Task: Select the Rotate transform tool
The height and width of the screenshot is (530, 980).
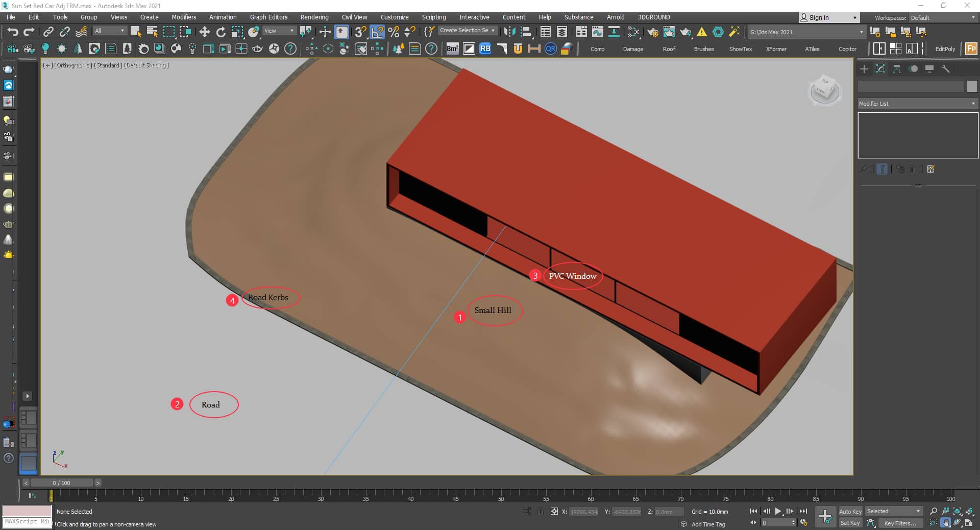Action: (220, 32)
